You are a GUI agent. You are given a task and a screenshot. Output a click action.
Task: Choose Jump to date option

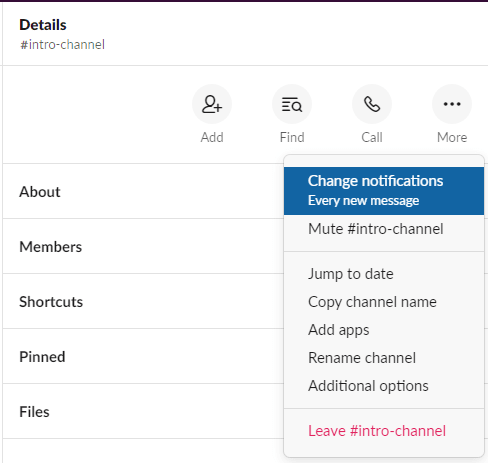(384, 274)
